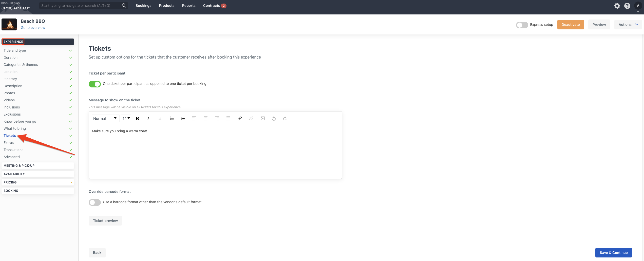The height and width of the screenshot is (261, 644).
Task: Open the Description step
Action: pyautogui.click(x=13, y=86)
